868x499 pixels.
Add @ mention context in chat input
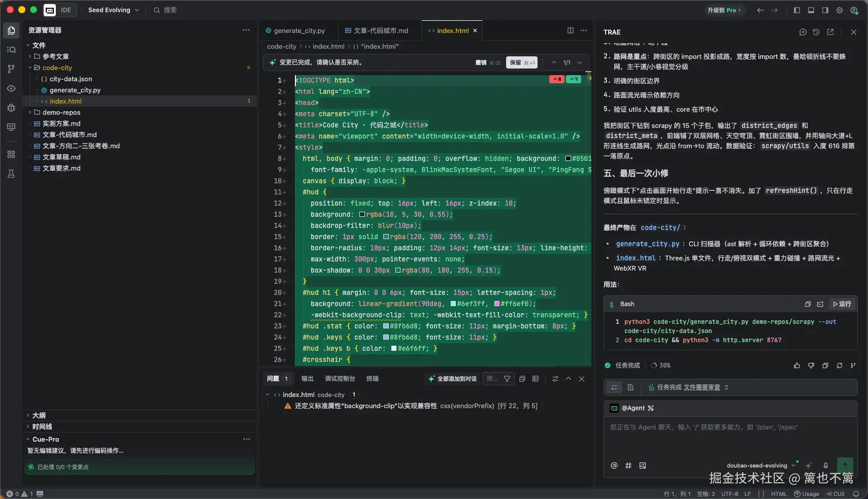pos(614,465)
